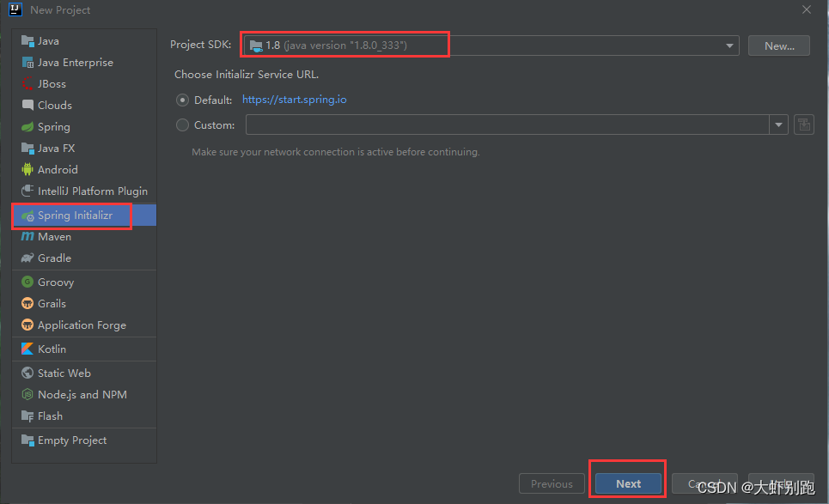Image resolution: width=829 pixels, height=504 pixels.
Task: Click the Cancel button
Action: coord(704,483)
